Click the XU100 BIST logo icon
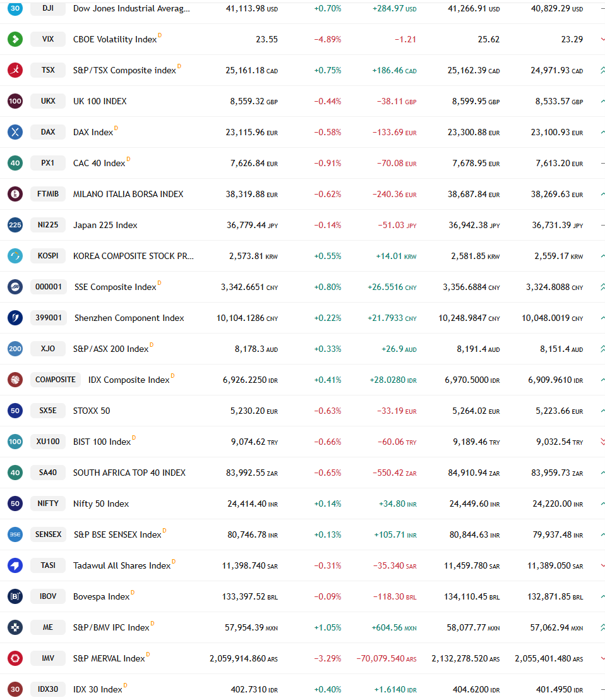Viewport: 605px width, 700px height. point(15,442)
